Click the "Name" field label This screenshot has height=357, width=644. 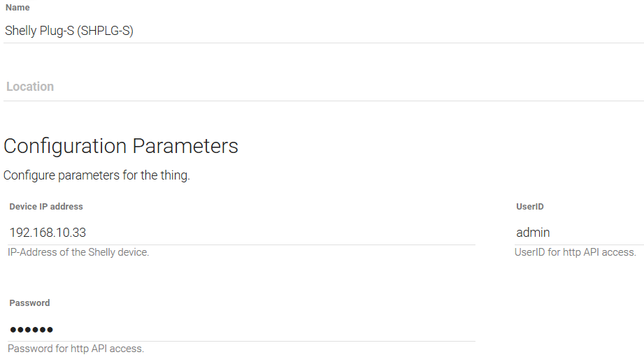pyautogui.click(x=17, y=8)
